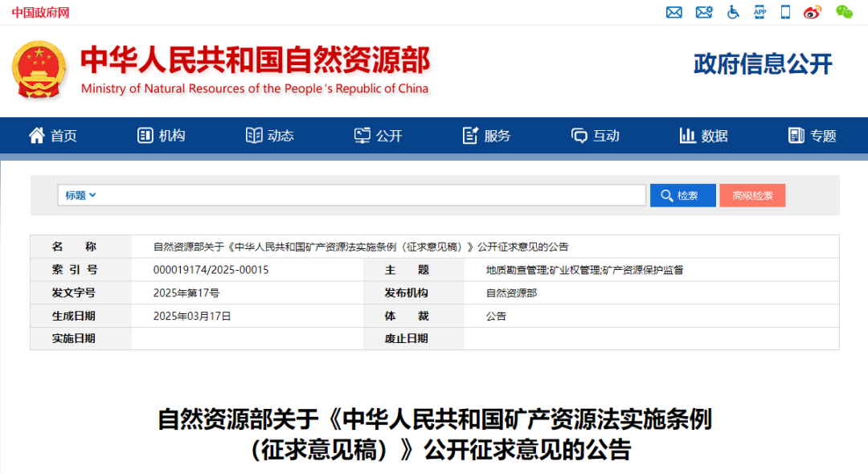The width and height of the screenshot is (868, 474).
Task: Click the mail envelope icon in top bar
Action: 674,12
